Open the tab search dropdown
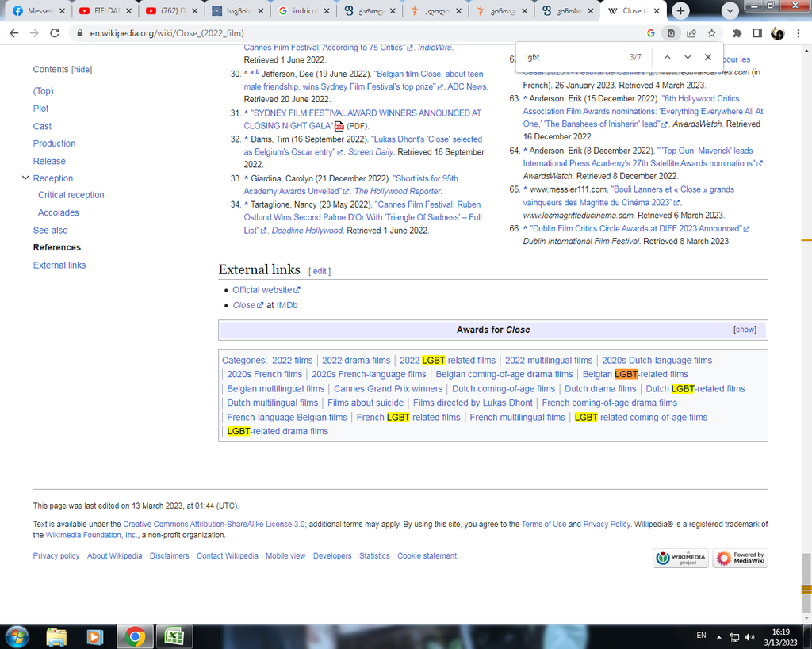Screen dimensions: 812x649 point(730,10)
